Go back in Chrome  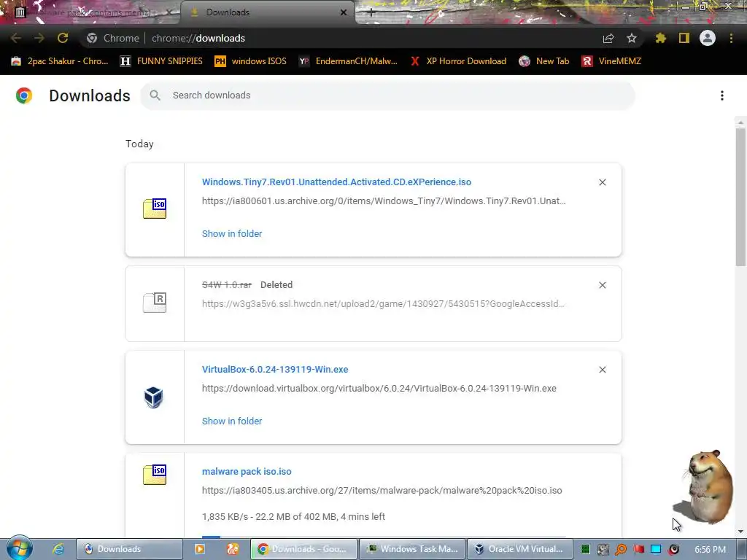click(16, 38)
